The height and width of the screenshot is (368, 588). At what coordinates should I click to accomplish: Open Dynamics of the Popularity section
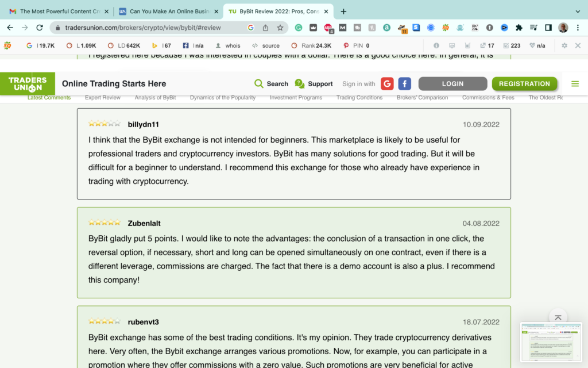[x=223, y=98]
